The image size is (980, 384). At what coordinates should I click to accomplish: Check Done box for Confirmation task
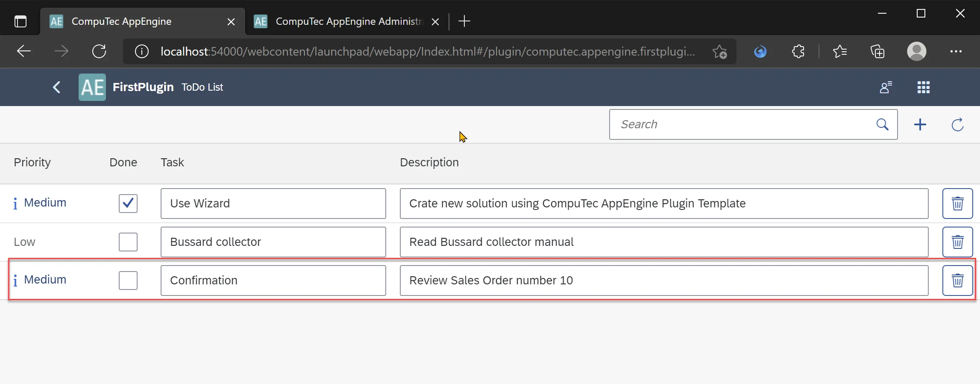point(128,281)
